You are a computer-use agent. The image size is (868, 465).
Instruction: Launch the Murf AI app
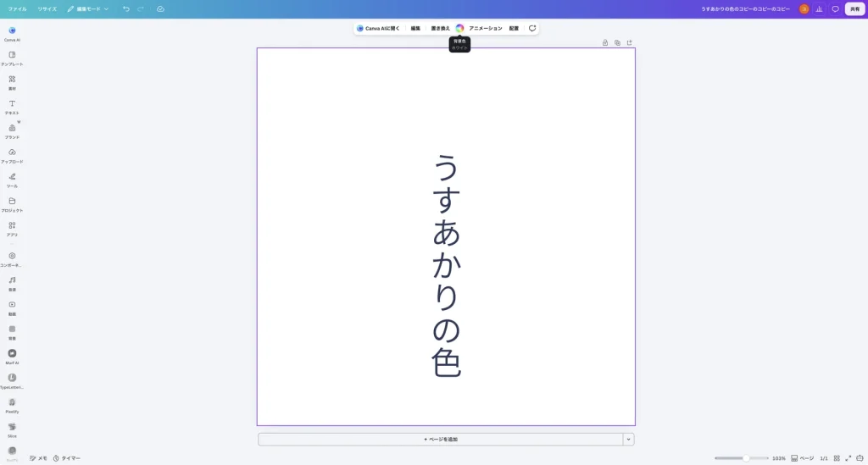pyautogui.click(x=12, y=356)
